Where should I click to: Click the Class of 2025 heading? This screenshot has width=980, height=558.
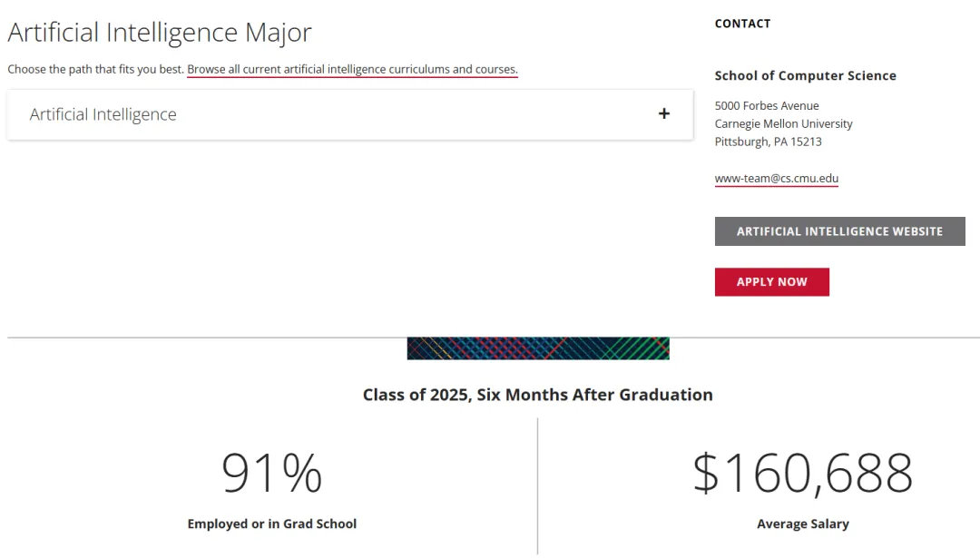click(x=538, y=395)
